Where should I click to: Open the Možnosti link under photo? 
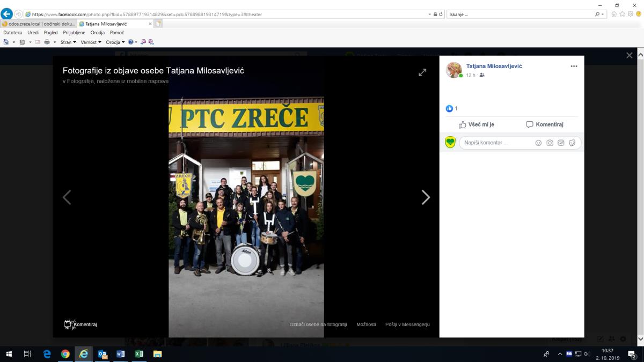point(366,324)
